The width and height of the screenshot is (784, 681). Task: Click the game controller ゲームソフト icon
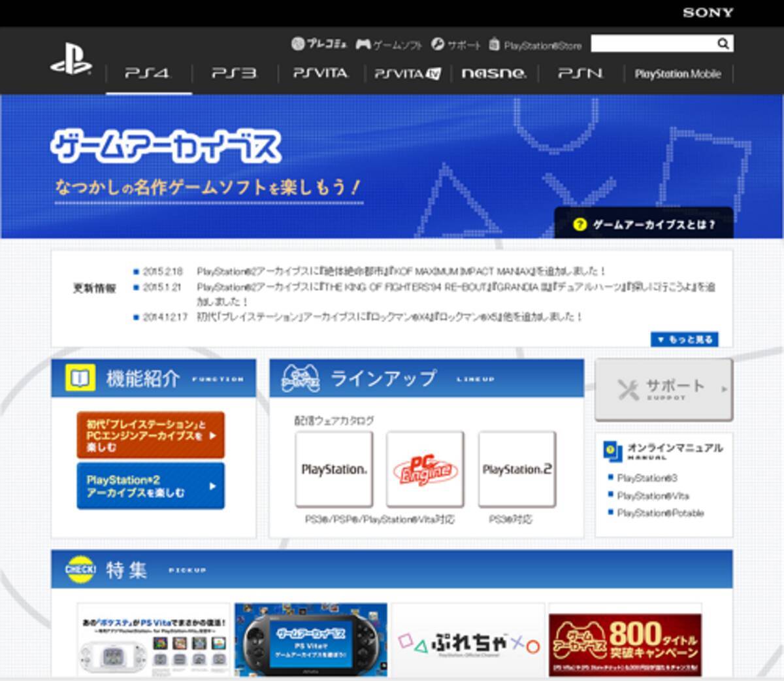(x=363, y=44)
